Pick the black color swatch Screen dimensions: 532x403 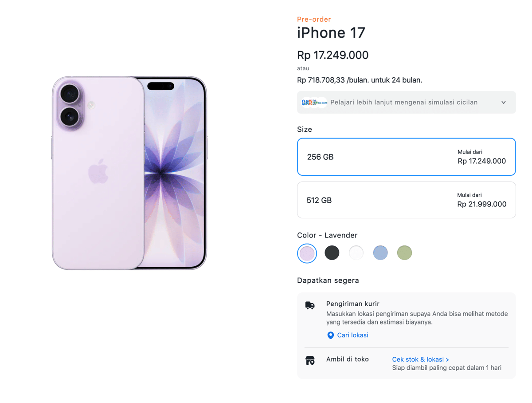click(x=332, y=253)
